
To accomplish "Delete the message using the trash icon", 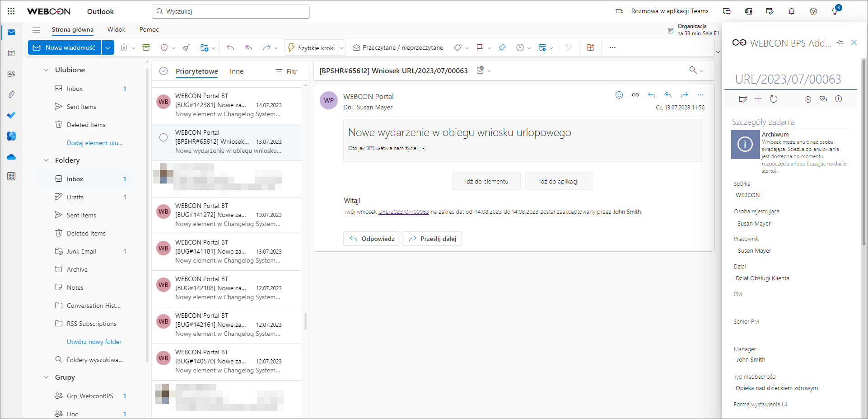I will tap(124, 47).
